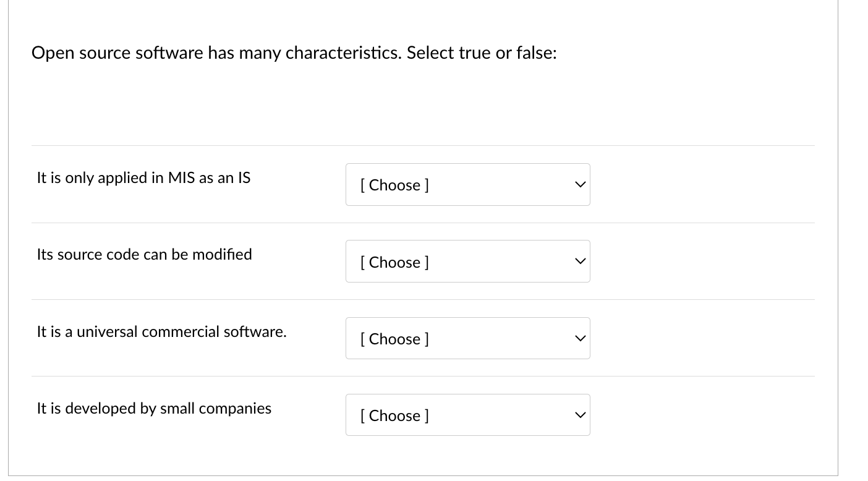Click the "It is developed by small companies" statement
The height and width of the screenshot is (481, 868).
[x=154, y=409]
